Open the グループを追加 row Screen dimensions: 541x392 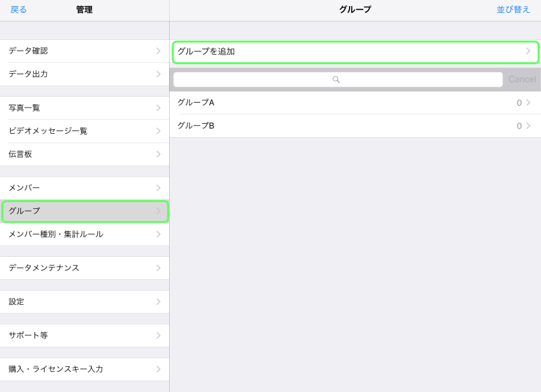[x=356, y=51]
